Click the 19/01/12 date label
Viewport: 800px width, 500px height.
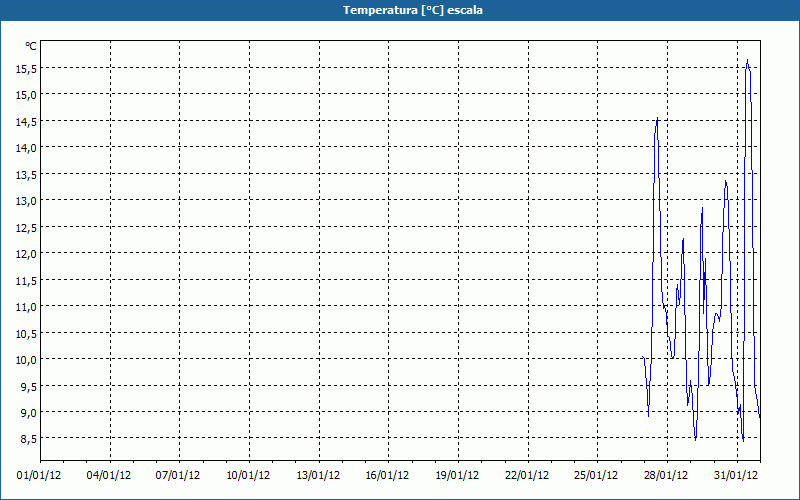tap(457, 476)
